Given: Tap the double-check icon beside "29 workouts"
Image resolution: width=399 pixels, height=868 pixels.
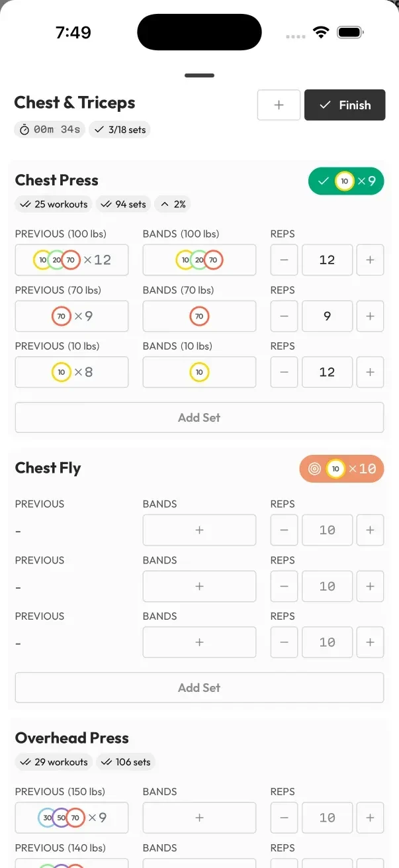Looking at the screenshot, I should pyautogui.click(x=26, y=762).
